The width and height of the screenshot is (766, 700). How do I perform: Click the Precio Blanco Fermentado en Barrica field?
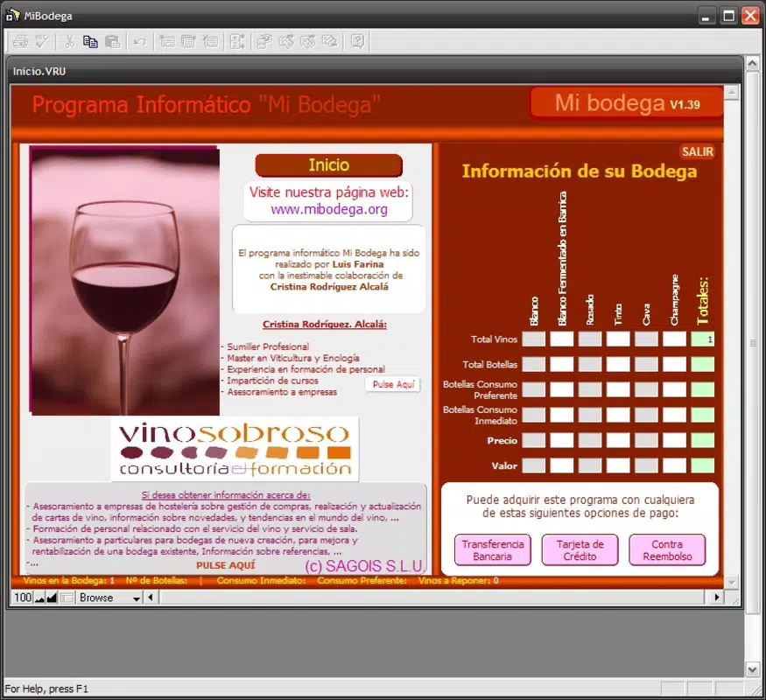coord(562,440)
